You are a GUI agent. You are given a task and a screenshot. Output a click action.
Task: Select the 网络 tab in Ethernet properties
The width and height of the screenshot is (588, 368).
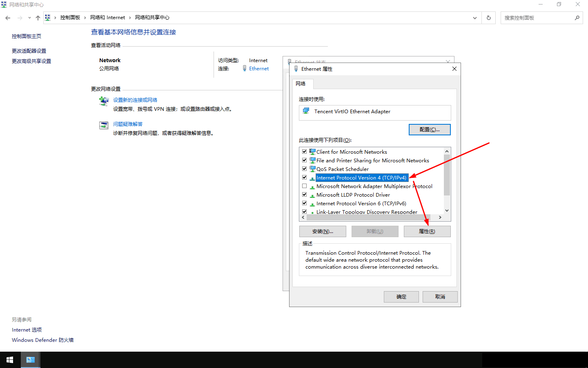[301, 84]
